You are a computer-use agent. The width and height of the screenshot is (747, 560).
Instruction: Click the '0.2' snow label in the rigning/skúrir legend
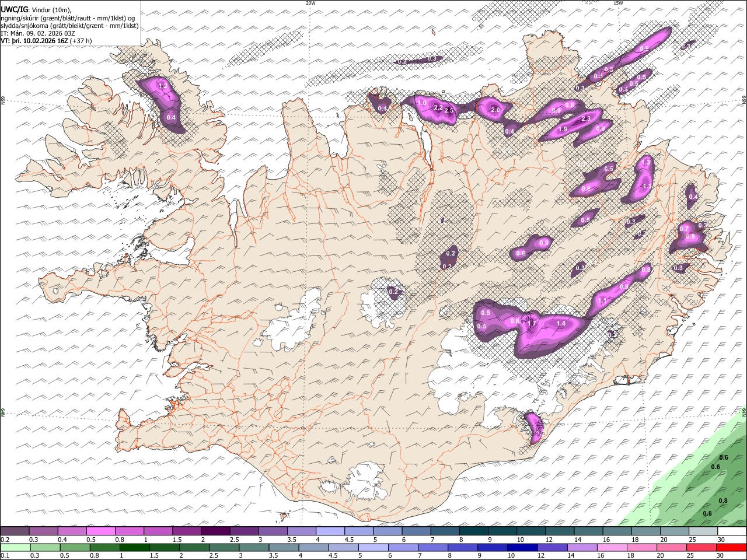[x=5, y=540]
